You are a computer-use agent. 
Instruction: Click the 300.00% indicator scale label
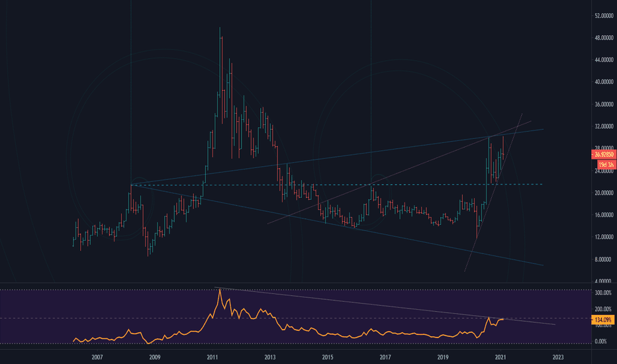603,293
